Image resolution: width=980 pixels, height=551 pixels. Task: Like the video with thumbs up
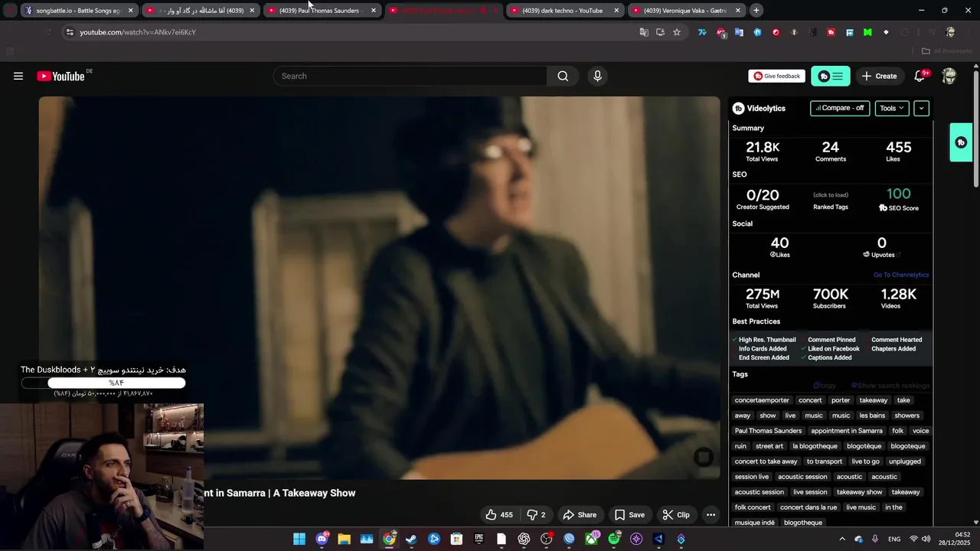tap(498, 515)
